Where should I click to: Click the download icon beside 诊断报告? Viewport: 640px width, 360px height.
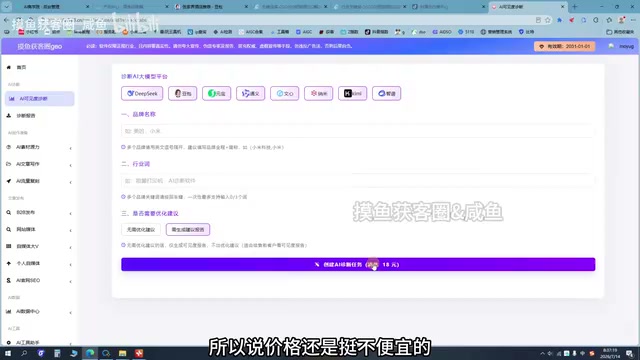tap(9, 116)
